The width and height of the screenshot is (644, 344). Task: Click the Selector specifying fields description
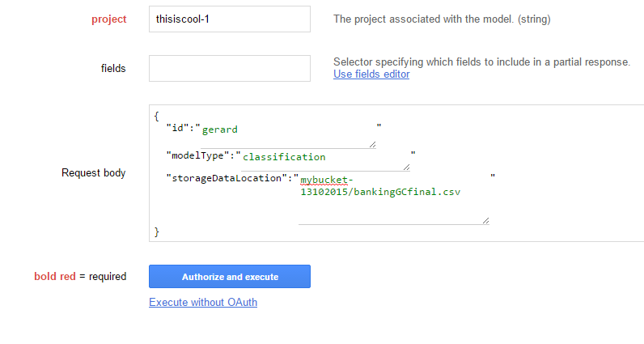point(481,62)
